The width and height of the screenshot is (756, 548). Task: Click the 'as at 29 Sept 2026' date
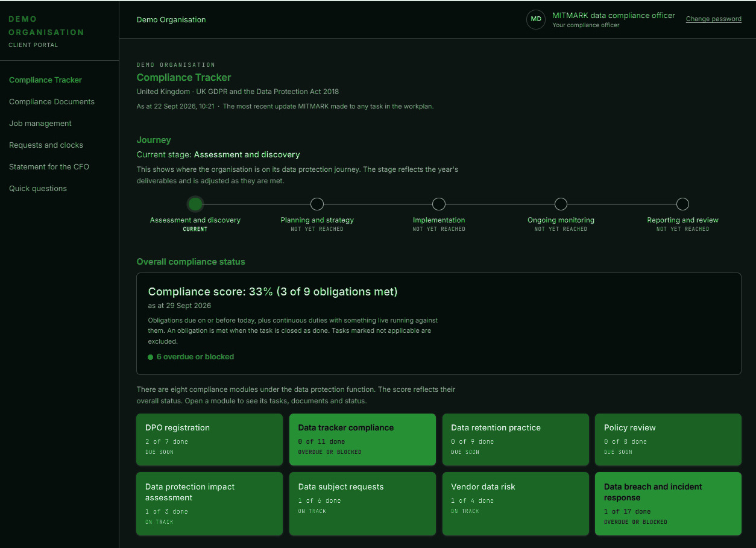click(180, 306)
